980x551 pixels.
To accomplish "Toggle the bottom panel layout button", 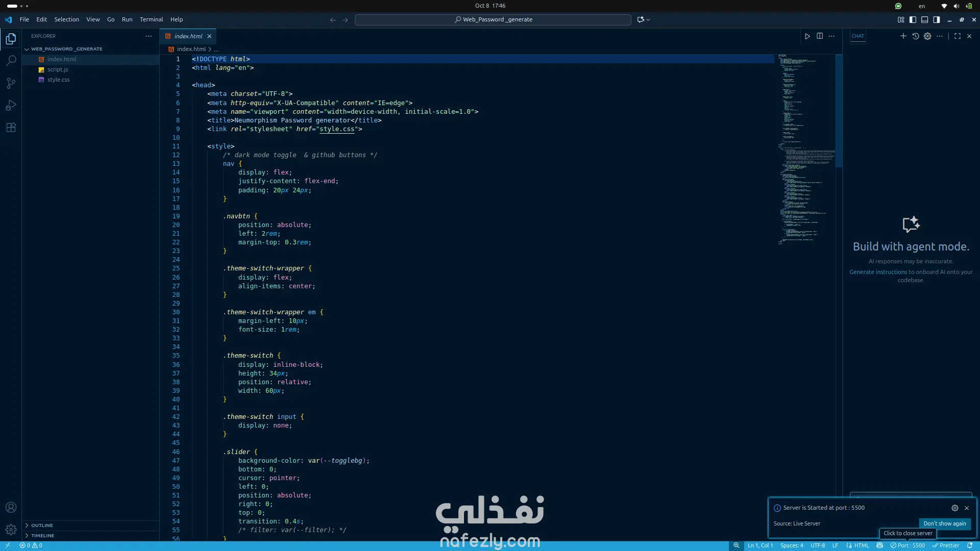I will click(924, 20).
